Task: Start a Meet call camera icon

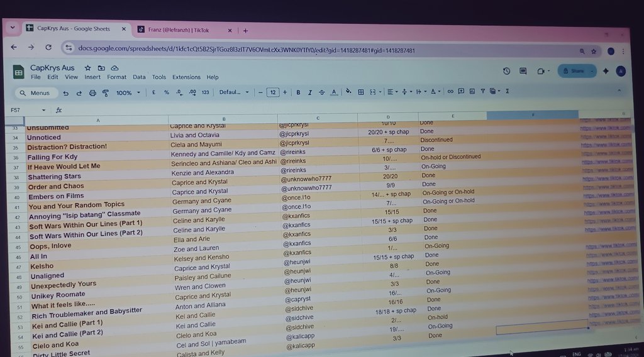Action: click(540, 71)
